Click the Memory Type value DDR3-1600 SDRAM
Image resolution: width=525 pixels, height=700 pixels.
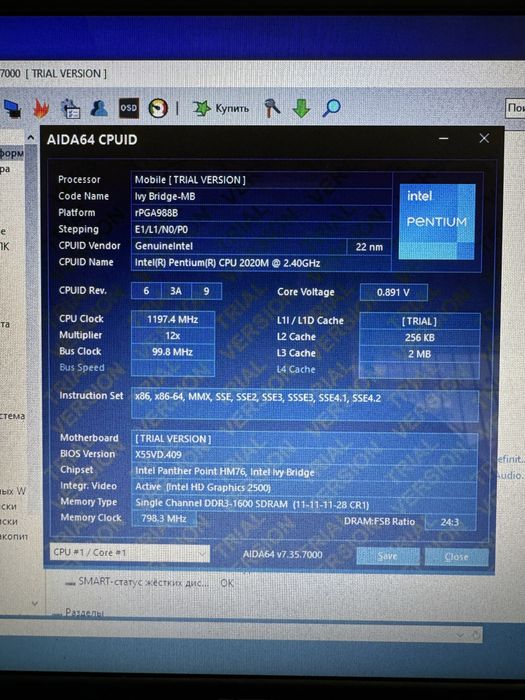tap(304, 504)
